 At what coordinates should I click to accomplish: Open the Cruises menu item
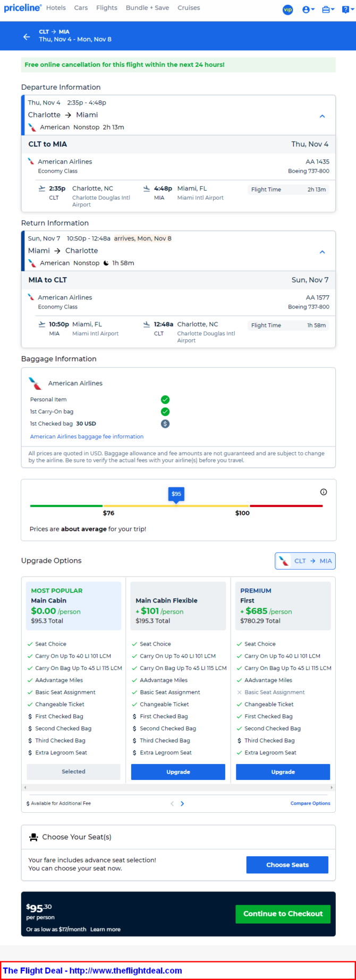tap(189, 8)
